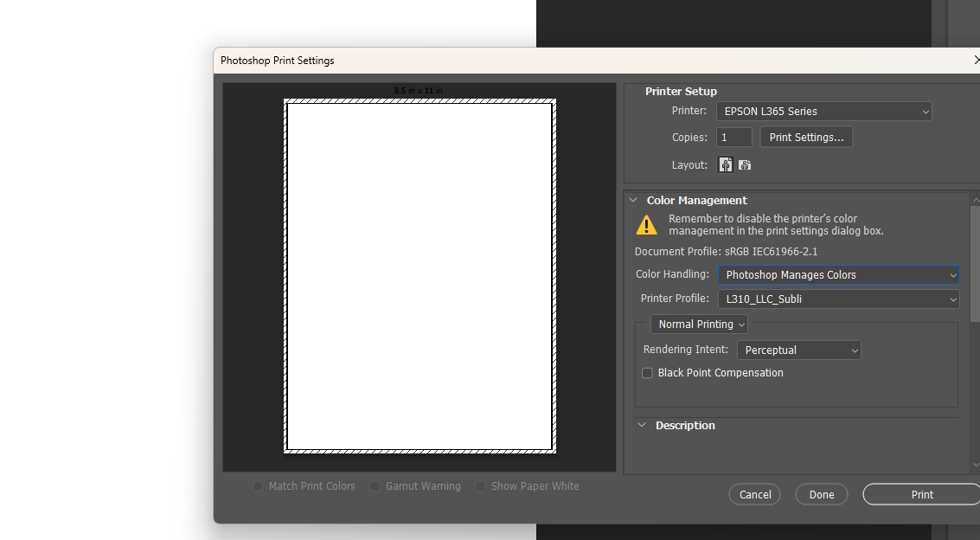Click the scroll-down arrow in settings panel
Screen dimensions: 980x540
[976, 465]
